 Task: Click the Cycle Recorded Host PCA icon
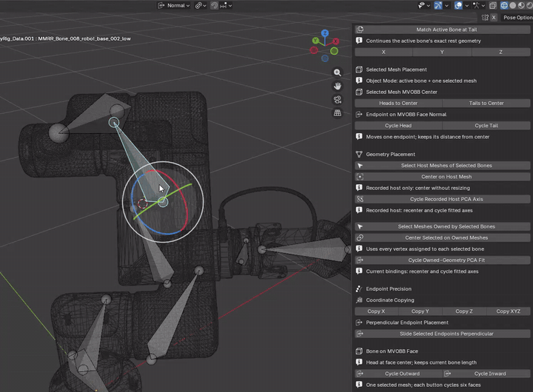360,199
